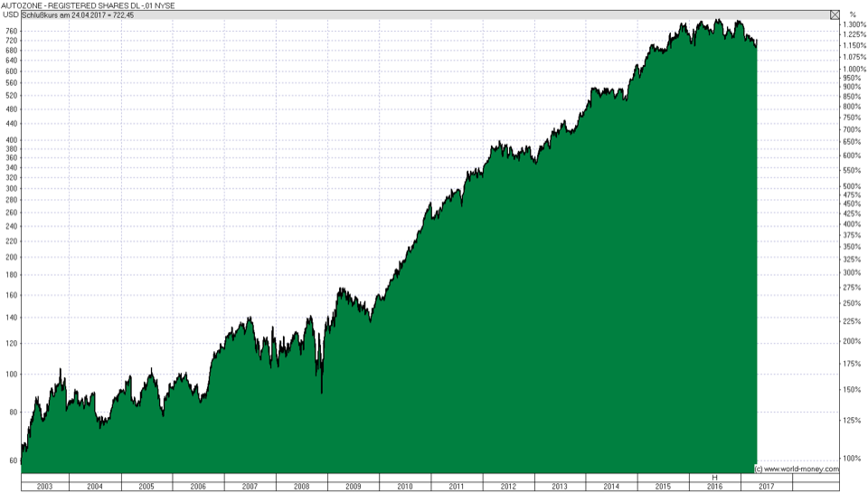This screenshot has width=868, height=493.
Task: Choose the 2009 year cell on the time axis
Action: coord(354,487)
